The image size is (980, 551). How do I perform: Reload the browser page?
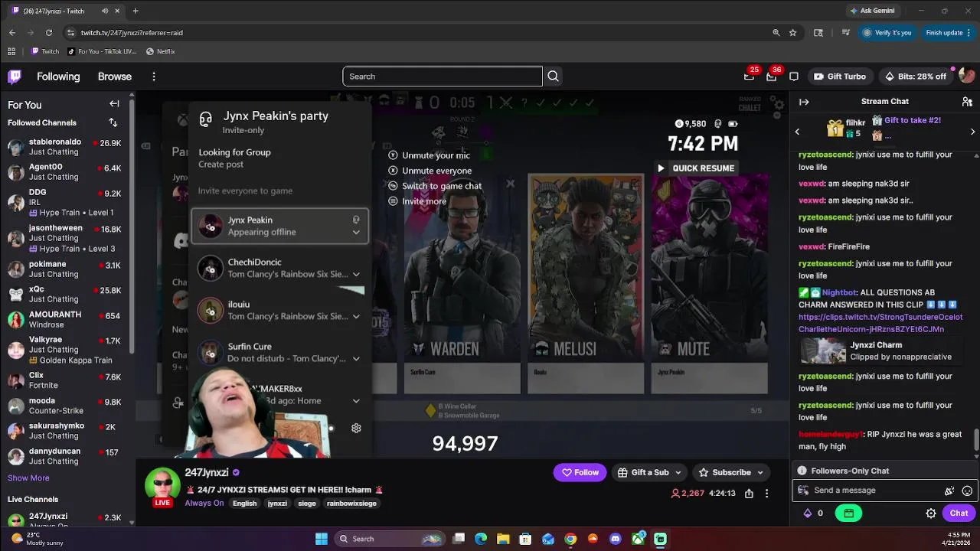[x=49, y=33]
